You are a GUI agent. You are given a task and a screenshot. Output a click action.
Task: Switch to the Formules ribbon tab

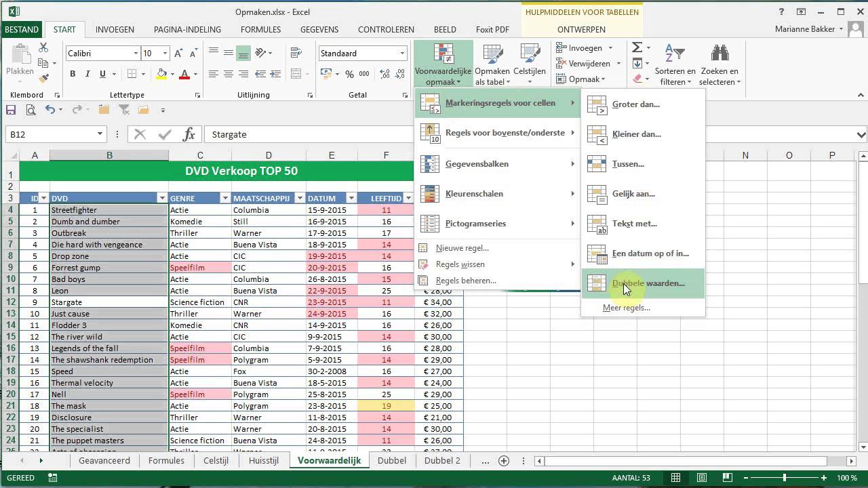[x=260, y=30]
